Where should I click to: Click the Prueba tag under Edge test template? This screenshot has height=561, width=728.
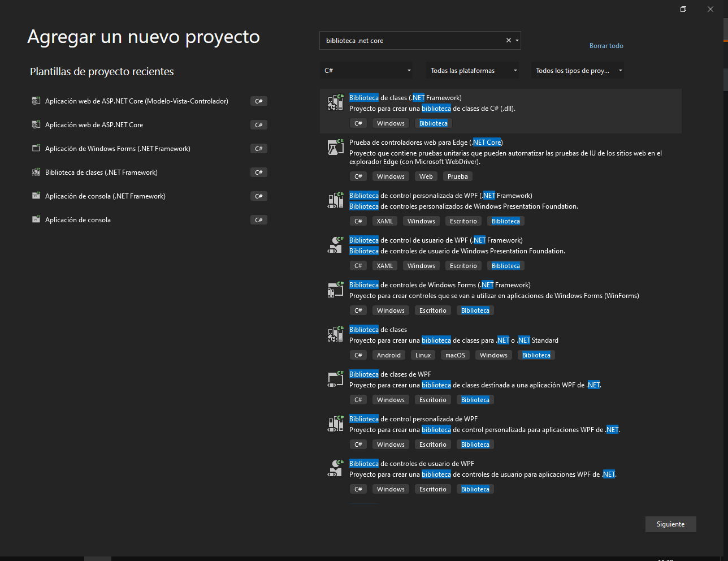(x=458, y=176)
